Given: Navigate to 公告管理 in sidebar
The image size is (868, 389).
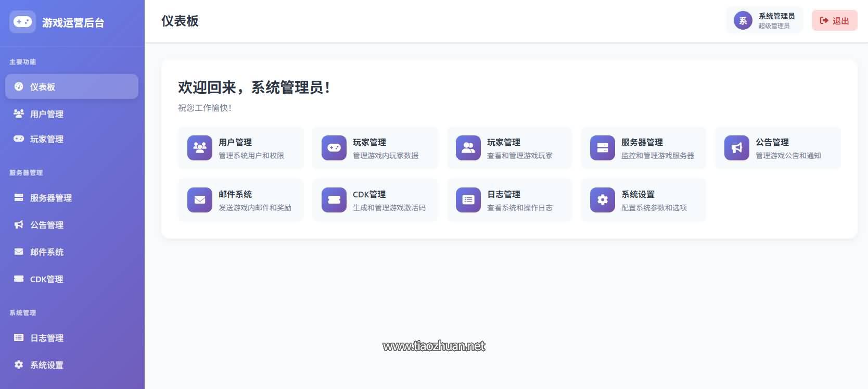Looking at the screenshot, I should 47,225.
